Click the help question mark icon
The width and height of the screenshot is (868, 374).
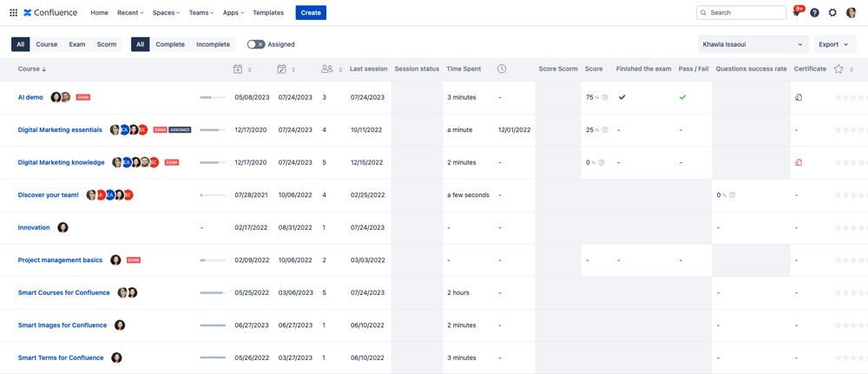click(814, 13)
